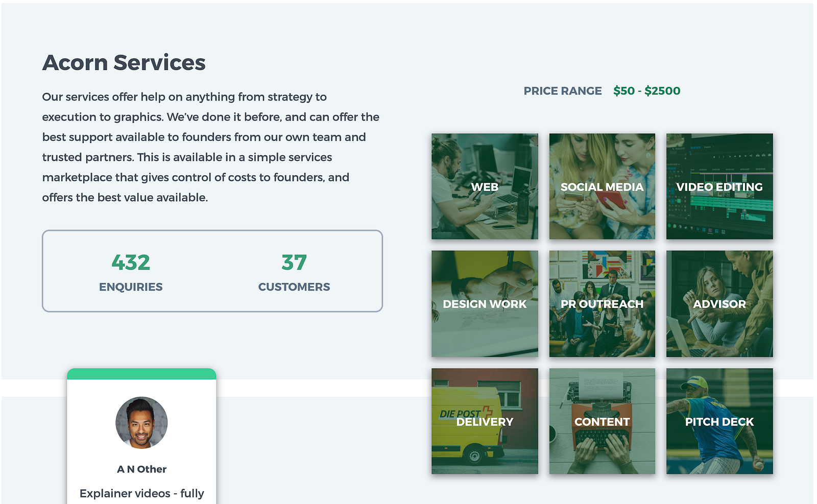Image resolution: width=817 pixels, height=504 pixels.
Task: Open the VIDEO EDITING service tile
Action: coord(719,186)
